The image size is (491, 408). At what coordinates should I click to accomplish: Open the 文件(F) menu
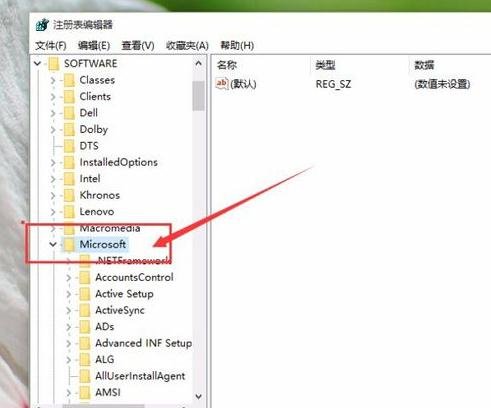tap(51, 45)
